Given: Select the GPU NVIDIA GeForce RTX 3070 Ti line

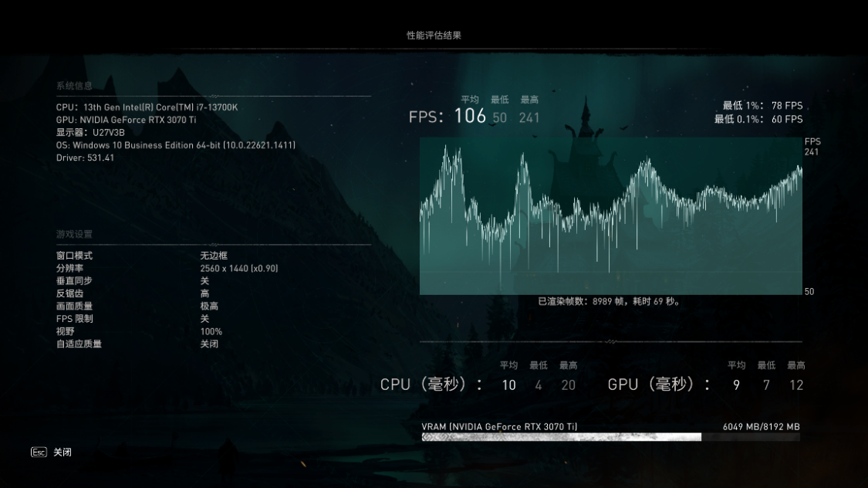Looking at the screenshot, I should tap(127, 120).
